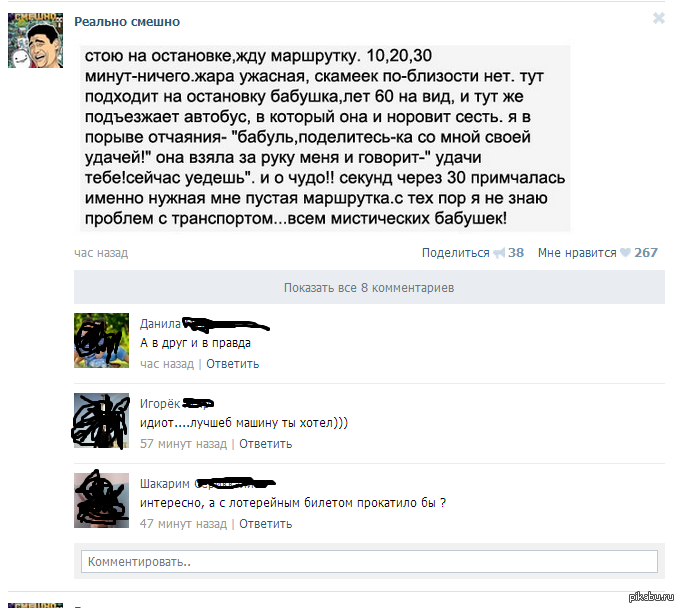The width and height of the screenshot is (679, 608).
Task: Expand Показать все 8 комментариев
Action: point(369,288)
